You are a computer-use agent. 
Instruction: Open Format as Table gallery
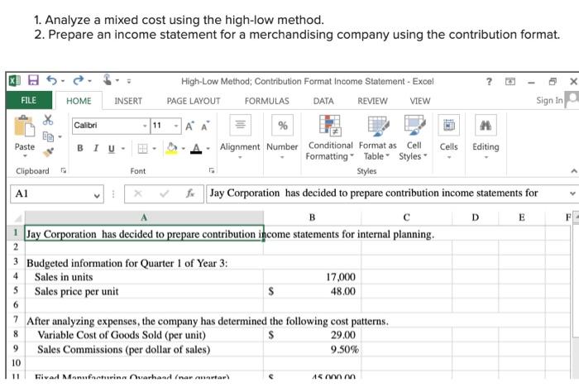tap(377, 138)
